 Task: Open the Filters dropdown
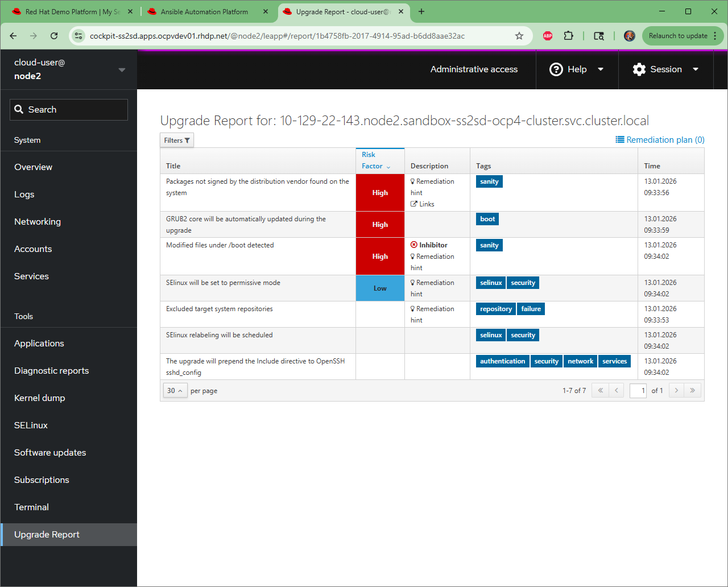[177, 140]
